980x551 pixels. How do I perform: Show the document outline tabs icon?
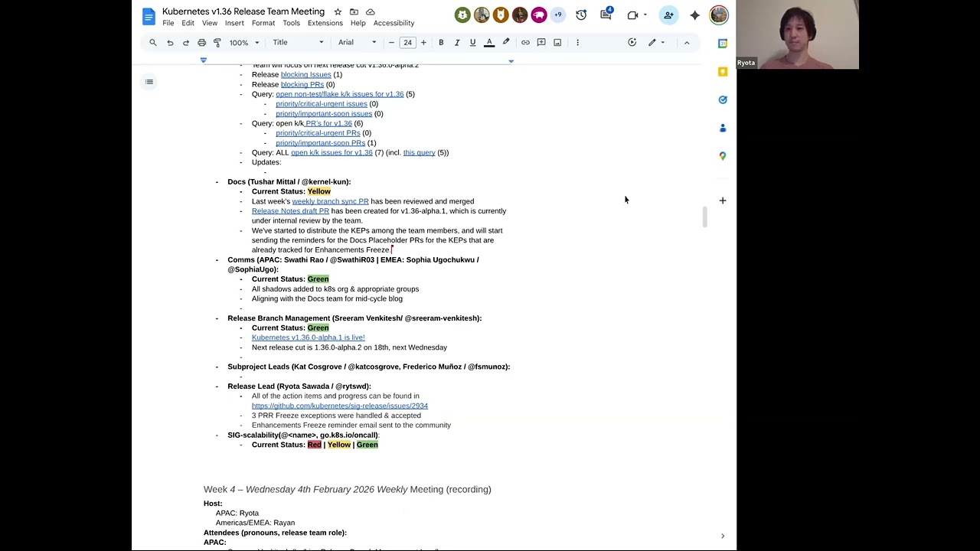[149, 82]
